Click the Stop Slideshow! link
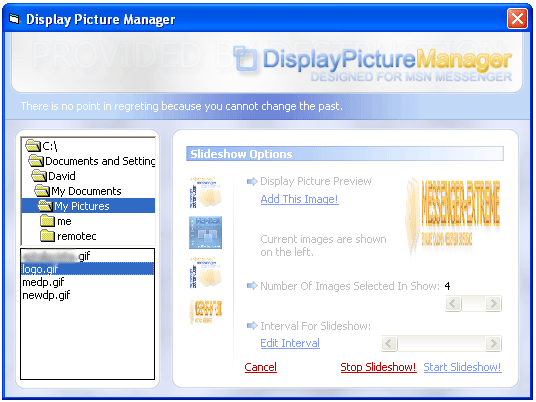 (x=378, y=367)
